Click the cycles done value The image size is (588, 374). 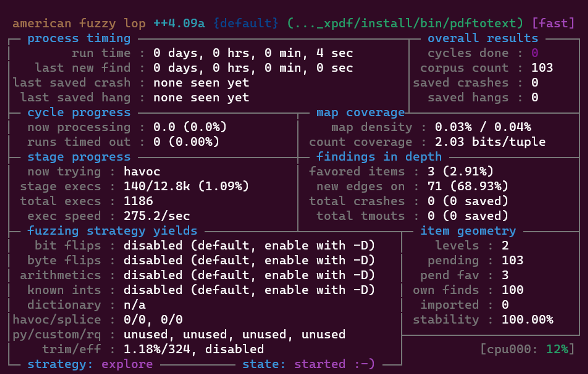click(535, 53)
